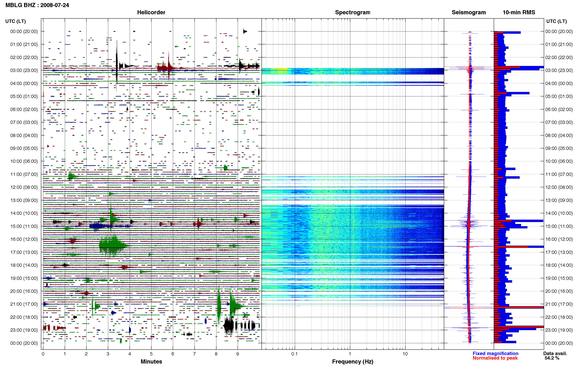The width and height of the screenshot is (588, 368).
Task: Click minute tick 0 under the Helicorder
Action: click(x=43, y=354)
